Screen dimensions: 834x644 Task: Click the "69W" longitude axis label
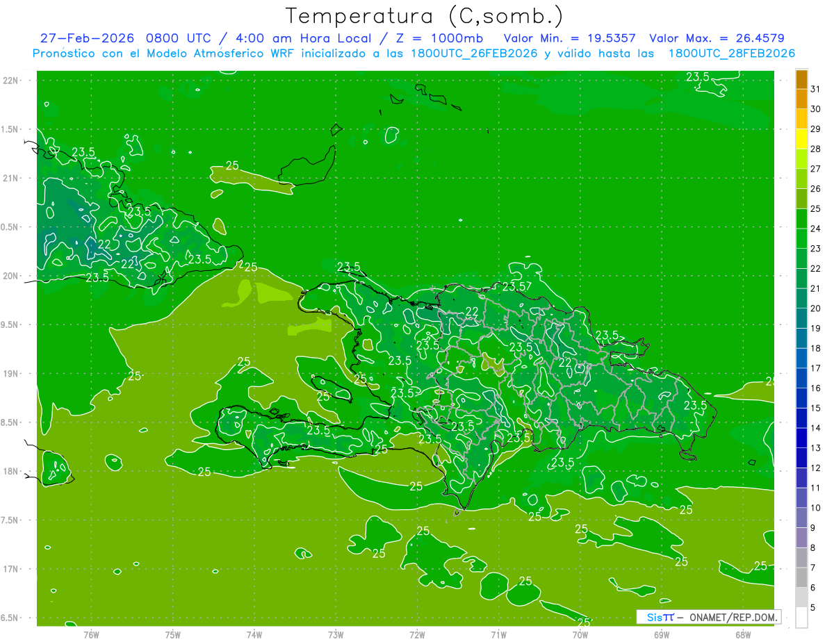662,634
